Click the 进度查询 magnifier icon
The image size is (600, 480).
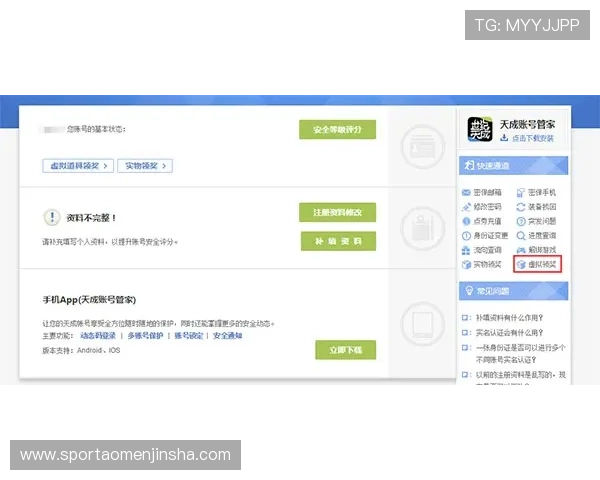(521, 235)
